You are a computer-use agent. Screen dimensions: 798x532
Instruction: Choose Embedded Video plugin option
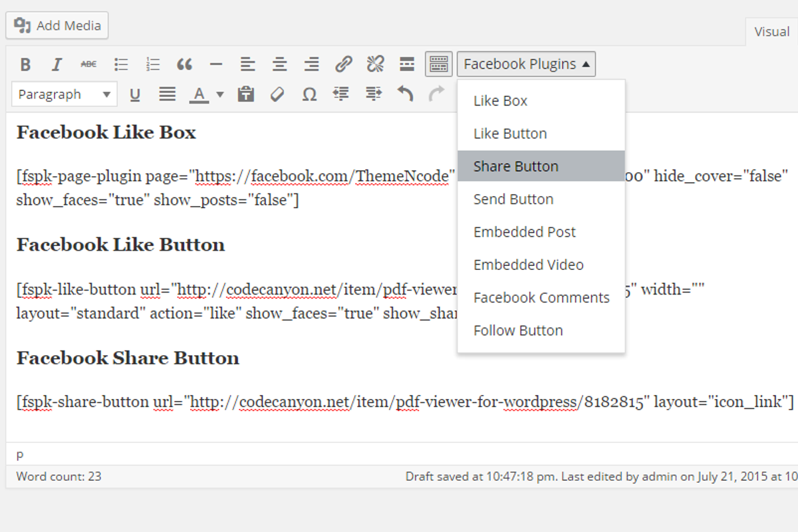coord(527,264)
